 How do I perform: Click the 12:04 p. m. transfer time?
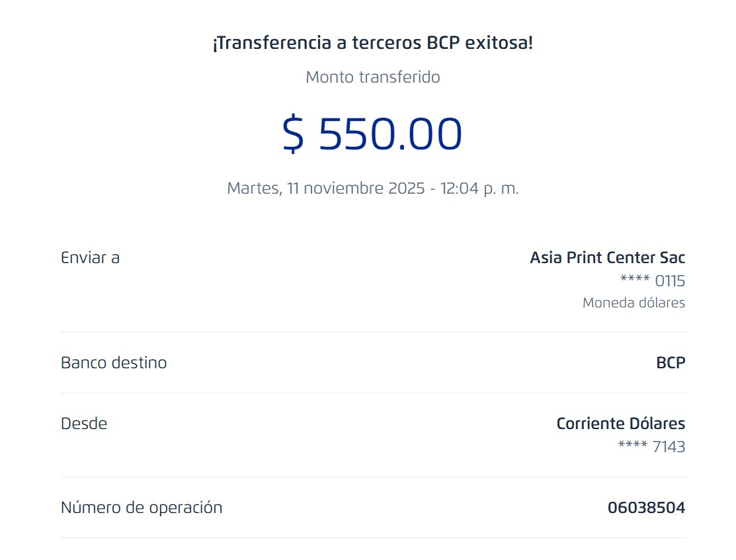478,188
